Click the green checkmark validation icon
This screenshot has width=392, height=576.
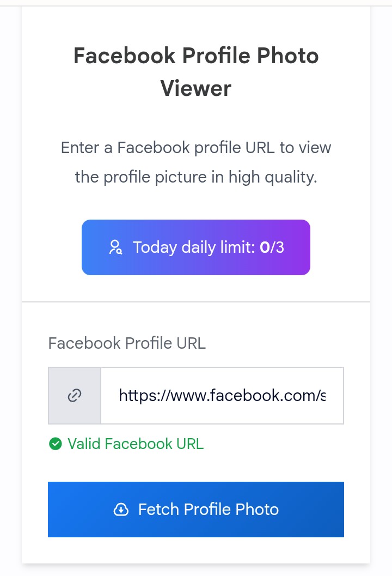pyautogui.click(x=56, y=444)
